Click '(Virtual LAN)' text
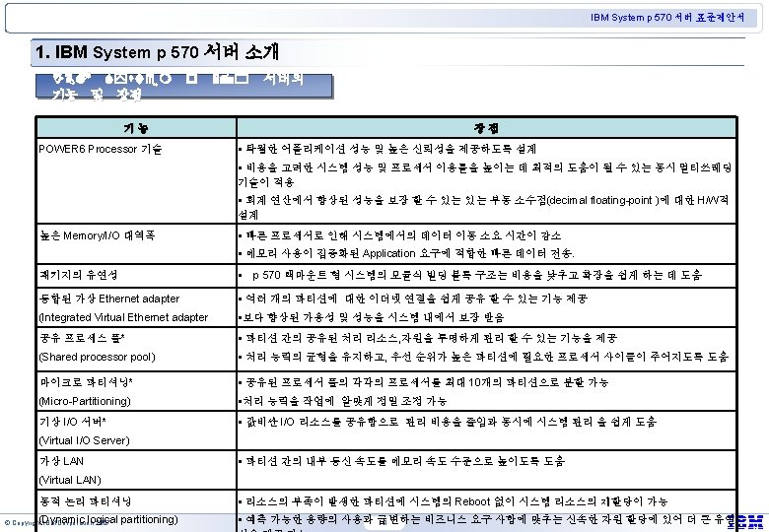This screenshot has width=769, height=532. coord(70,480)
